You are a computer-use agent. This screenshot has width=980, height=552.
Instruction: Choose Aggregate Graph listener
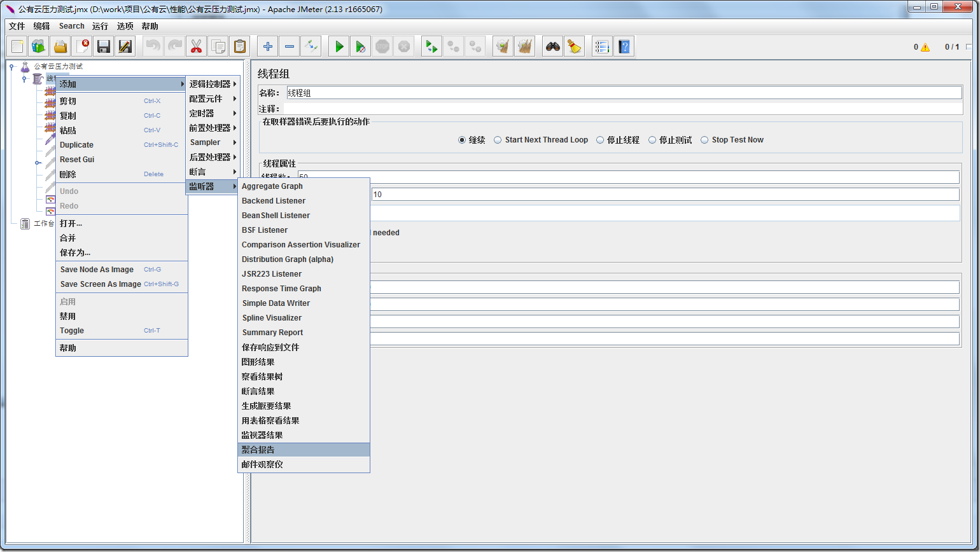pyautogui.click(x=304, y=186)
